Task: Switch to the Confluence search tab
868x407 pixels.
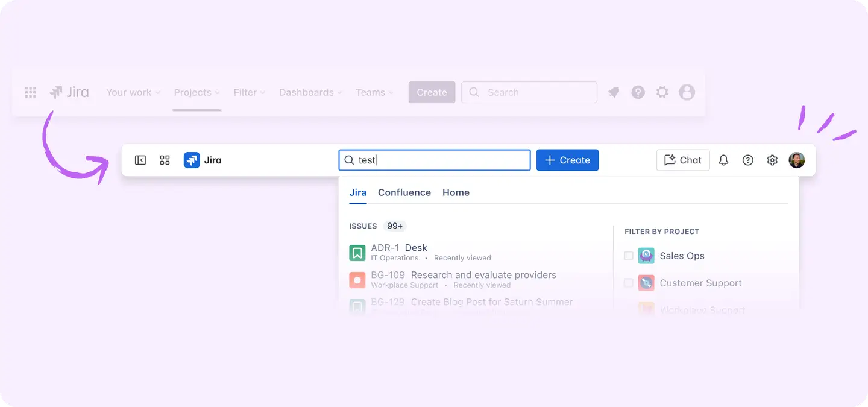Action: pyautogui.click(x=404, y=192)
